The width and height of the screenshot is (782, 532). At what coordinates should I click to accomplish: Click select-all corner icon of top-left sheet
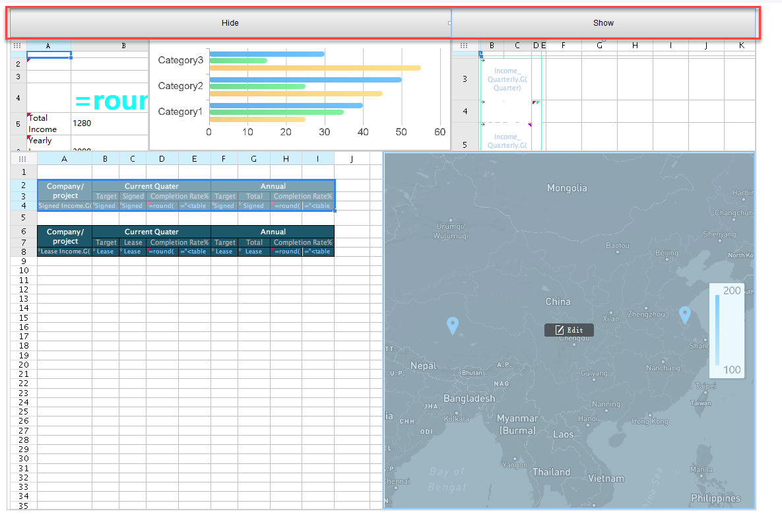pyautogui.click(x=17, y=46)
